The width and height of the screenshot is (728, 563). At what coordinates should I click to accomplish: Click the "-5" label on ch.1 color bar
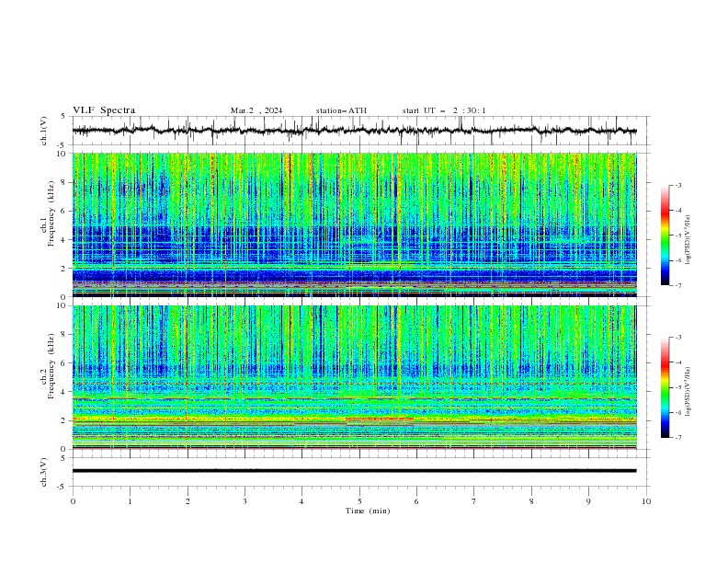click(x=677, y=236)
